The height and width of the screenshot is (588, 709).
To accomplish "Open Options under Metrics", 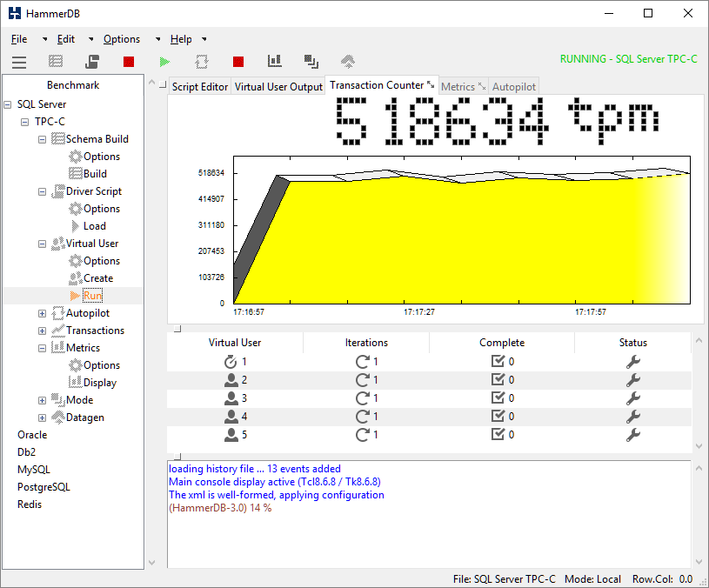I will click(102, 364).
